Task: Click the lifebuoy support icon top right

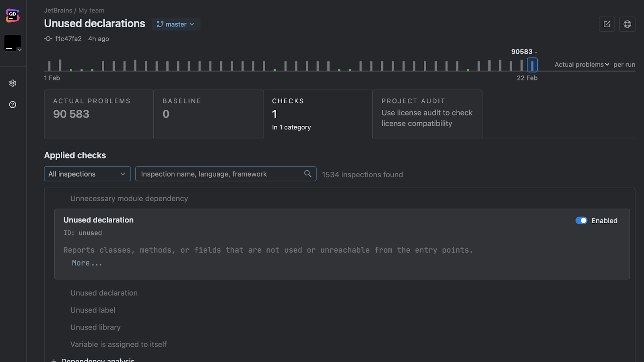Action: (x=627, y=24)
